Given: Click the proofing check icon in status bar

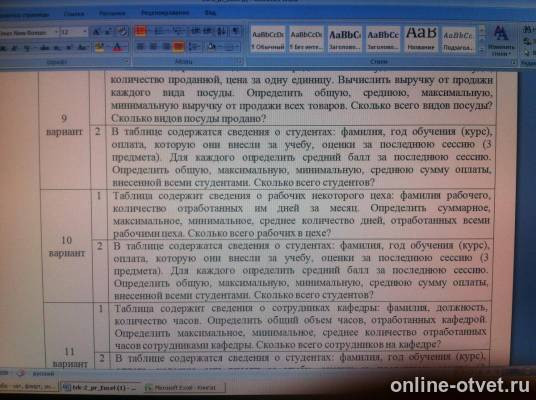Looking at the screenshot, I should pyautogui.click(x=21, y=373).
